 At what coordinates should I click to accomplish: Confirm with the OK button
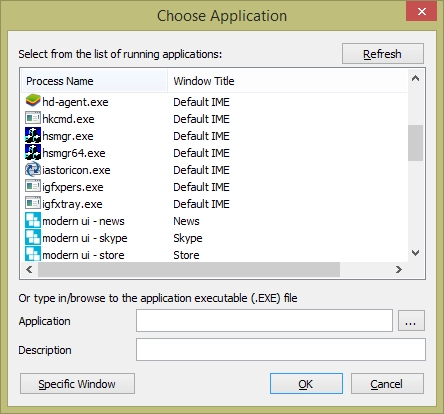click(306, 384)
